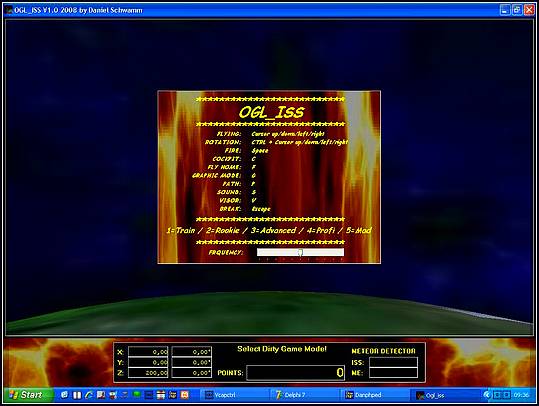Click the ME meteor detector field
This screenshot has height=406, width=539.
click(393, 373)
